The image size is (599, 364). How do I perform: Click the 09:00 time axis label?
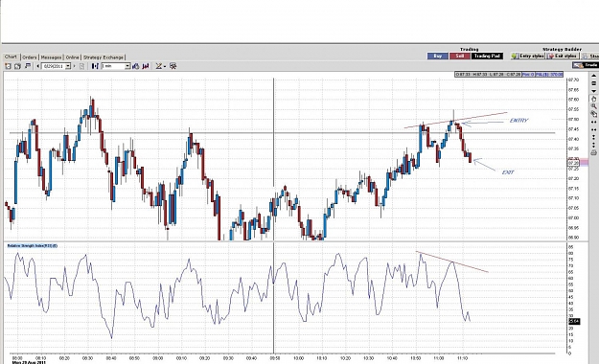(158, 358)
